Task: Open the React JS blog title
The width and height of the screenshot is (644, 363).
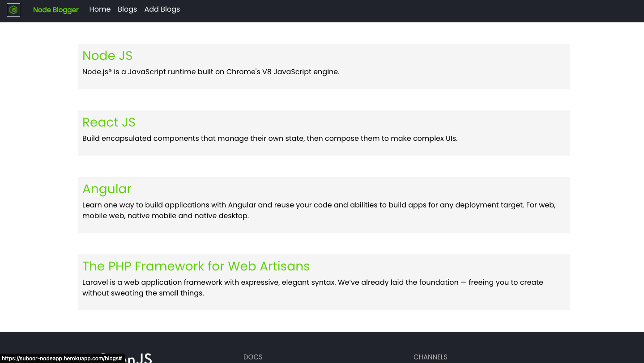Action: pos(109,122)
